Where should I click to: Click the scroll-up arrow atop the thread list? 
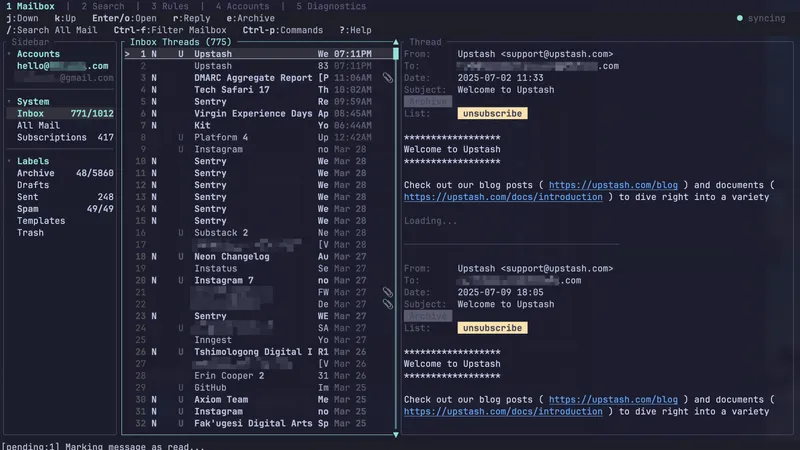pyautogui.click(x=396, y=44)
